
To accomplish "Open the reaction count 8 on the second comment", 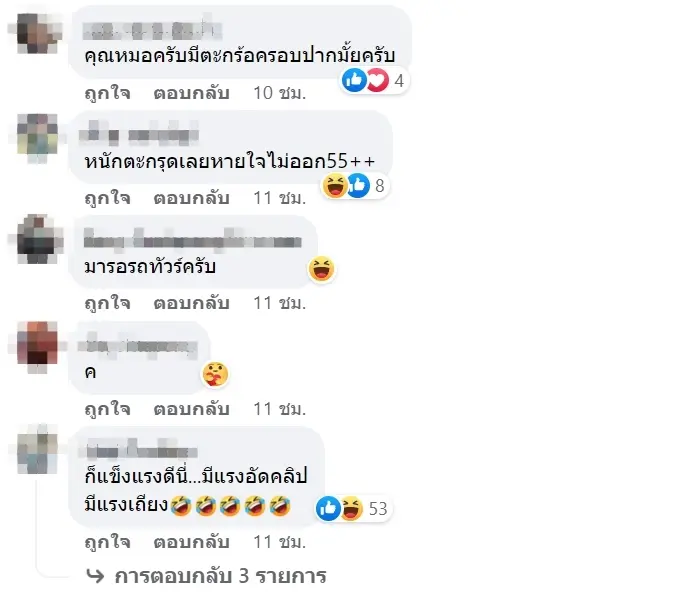I will click(379, 186).
